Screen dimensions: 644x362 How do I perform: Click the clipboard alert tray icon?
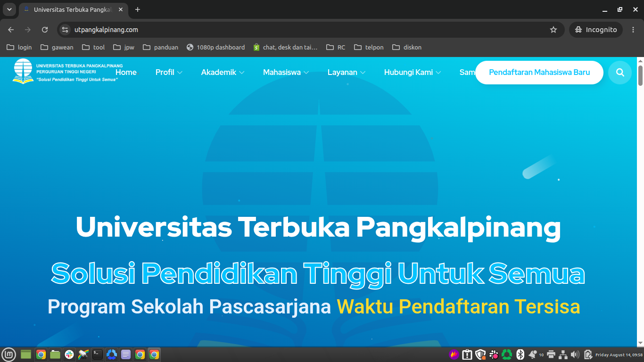click(467, 354)
